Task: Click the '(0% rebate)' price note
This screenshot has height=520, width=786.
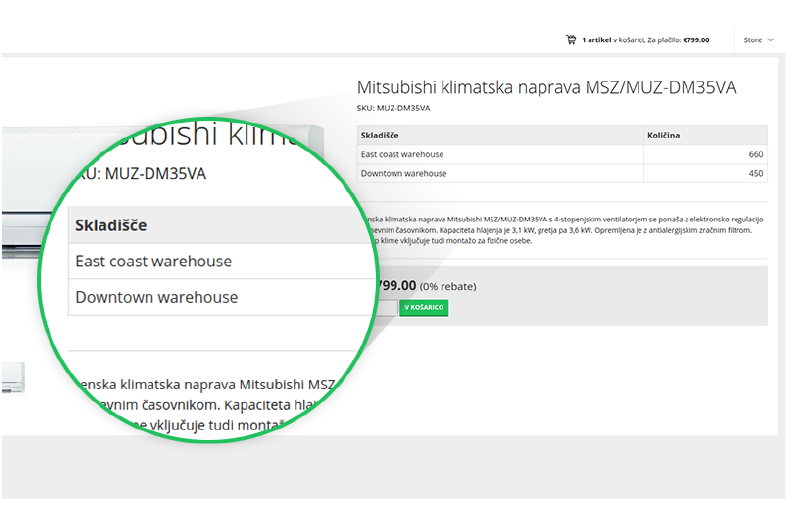Action: coord(448,287)
